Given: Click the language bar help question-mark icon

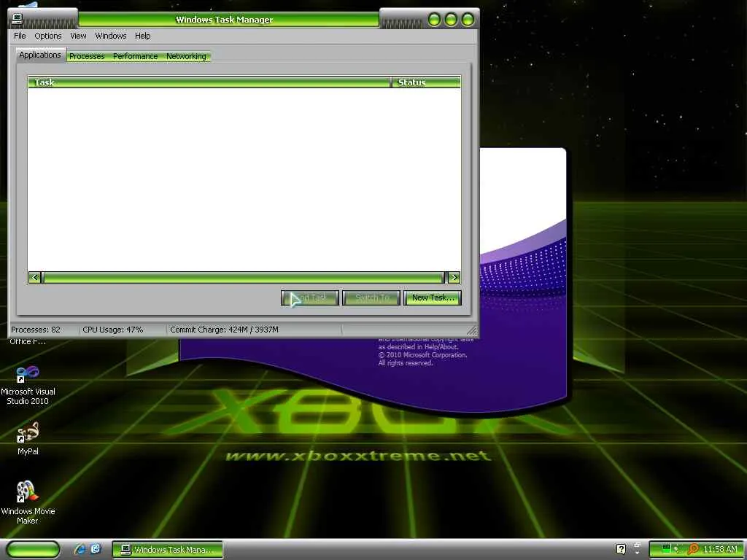Looking at the screenshot, I should pyautogui.click(x=621, y=550).
